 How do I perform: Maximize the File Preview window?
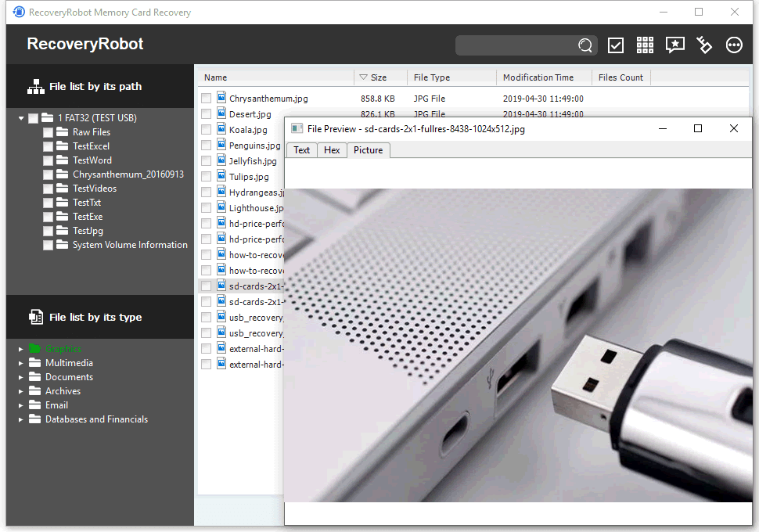click(x=697, y=128)
